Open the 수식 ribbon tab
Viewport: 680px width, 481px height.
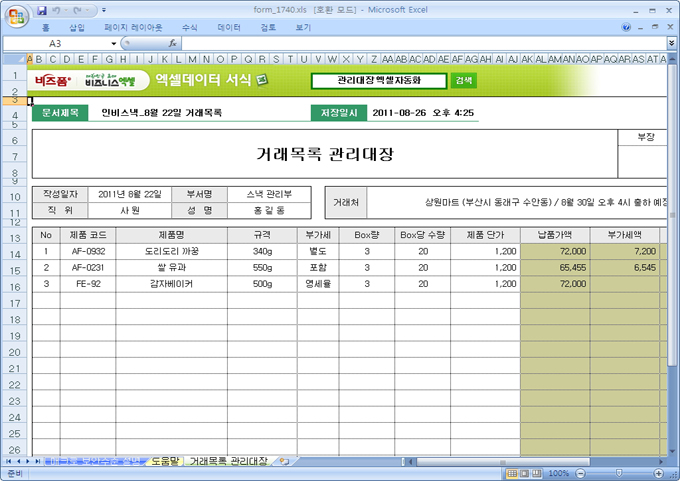[x=190, y=28]
